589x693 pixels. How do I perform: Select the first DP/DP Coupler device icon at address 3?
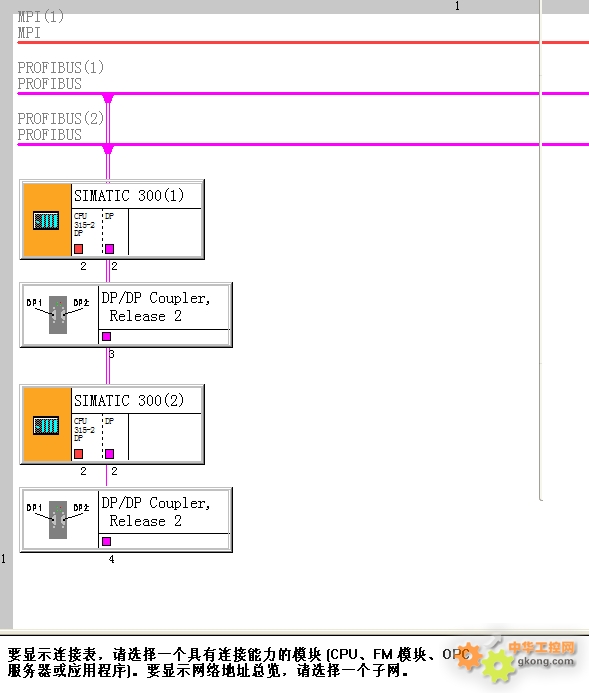click(58, 315)
